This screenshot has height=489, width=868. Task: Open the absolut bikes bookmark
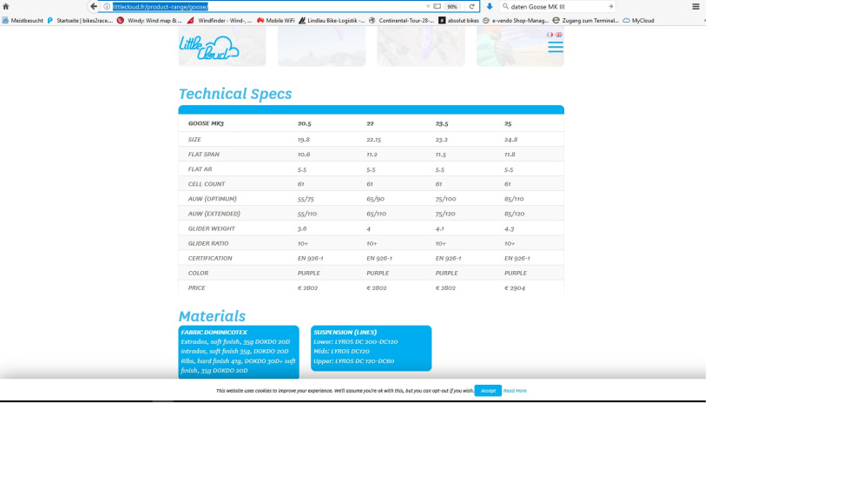pos(458,21)
